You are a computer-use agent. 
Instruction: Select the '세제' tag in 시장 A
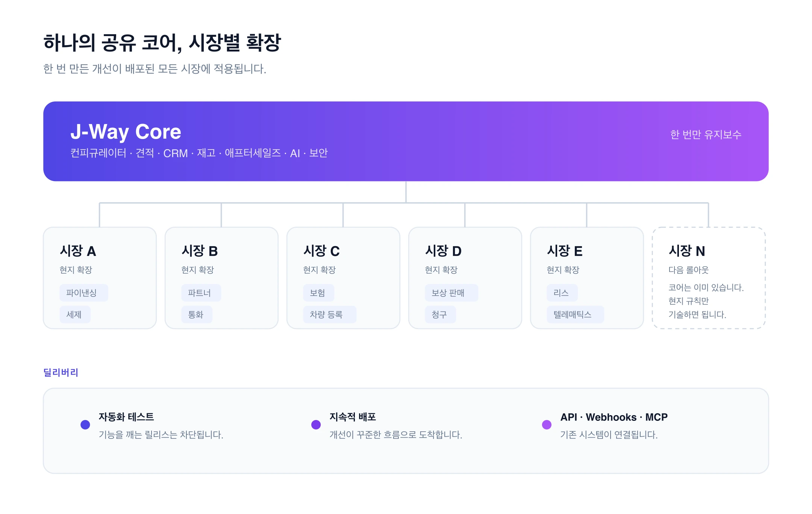tap(75, 314)
